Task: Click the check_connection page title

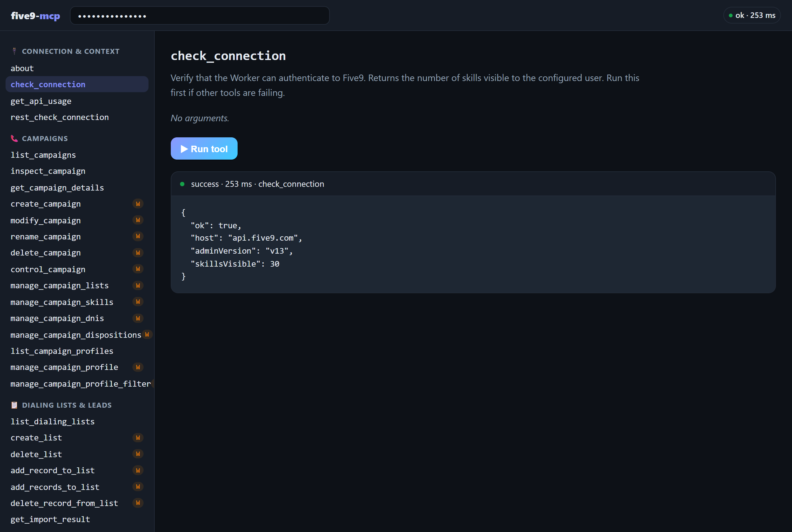Action: coord(228,56)
